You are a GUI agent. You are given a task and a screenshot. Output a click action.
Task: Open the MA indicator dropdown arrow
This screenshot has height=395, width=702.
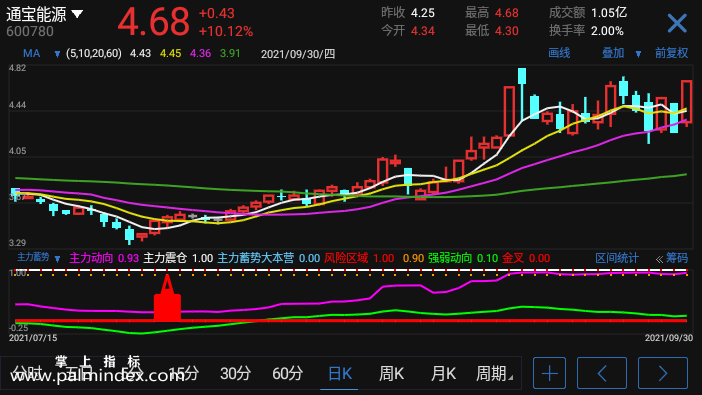57,54
